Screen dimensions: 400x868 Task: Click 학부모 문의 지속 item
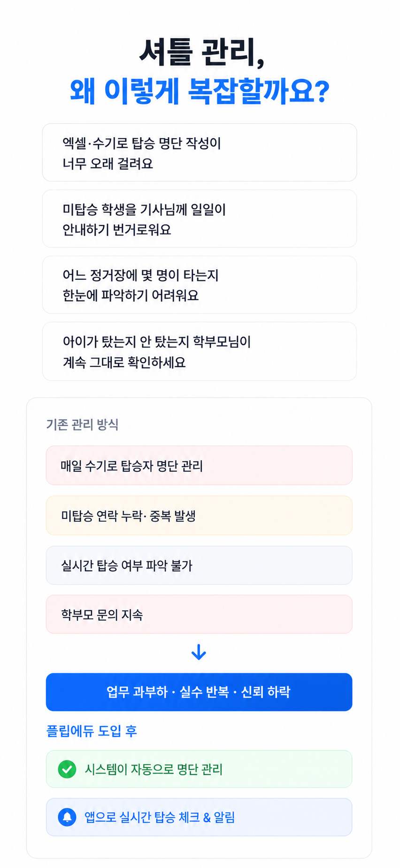pos(199,614)
